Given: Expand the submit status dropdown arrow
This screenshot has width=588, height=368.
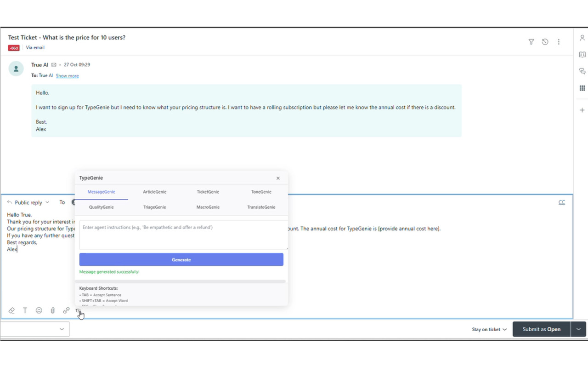Looking at the screenshot, I should 579,329.
